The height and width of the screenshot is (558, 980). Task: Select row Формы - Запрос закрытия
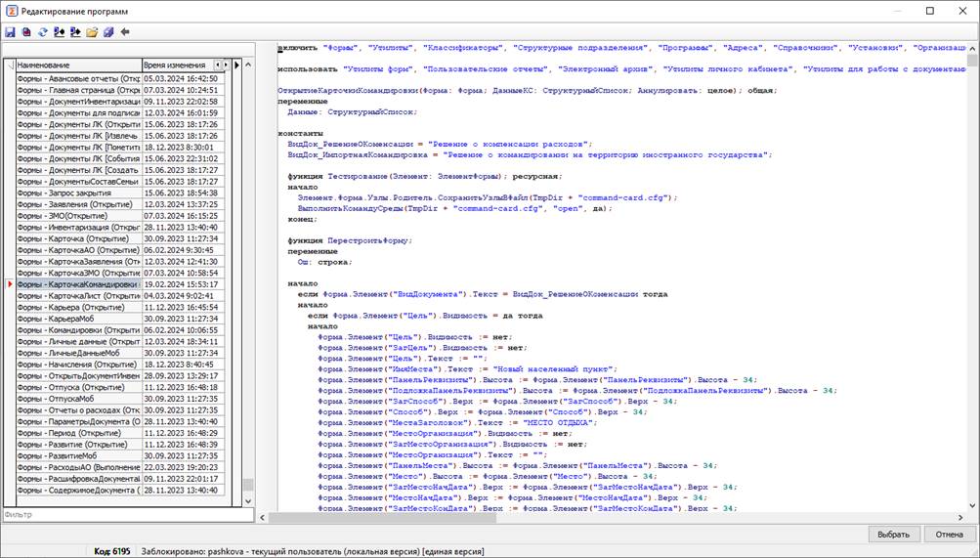point(120,193)
